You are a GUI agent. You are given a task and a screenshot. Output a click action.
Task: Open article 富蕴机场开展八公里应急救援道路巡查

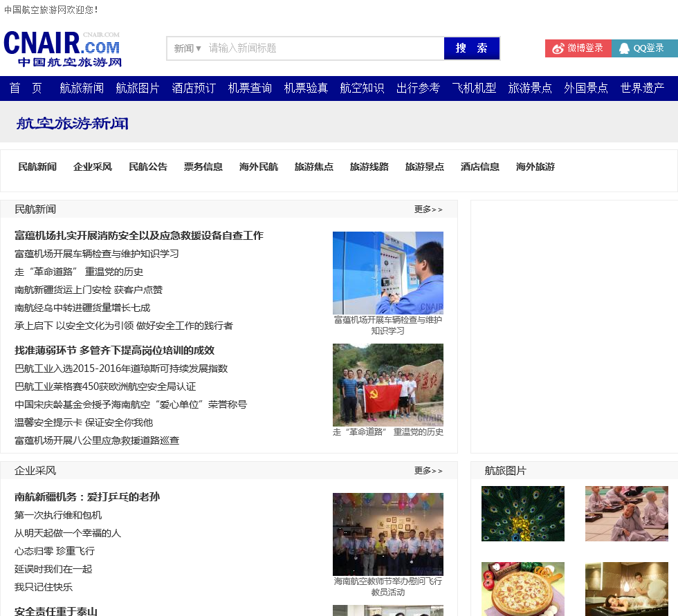coord(97,440)
